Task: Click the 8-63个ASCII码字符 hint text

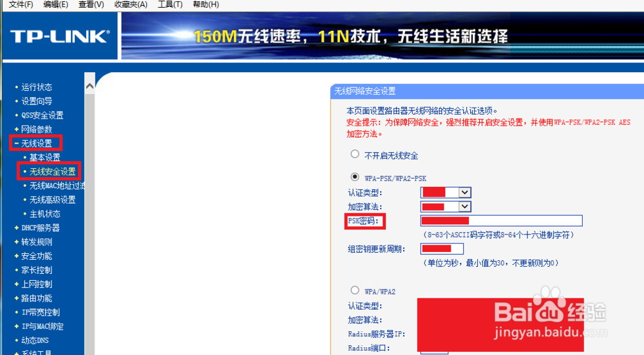Action: pos(498,235)
